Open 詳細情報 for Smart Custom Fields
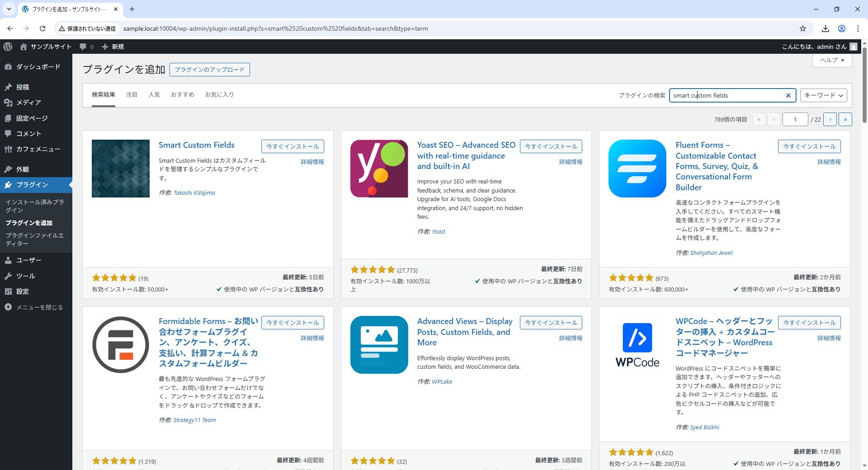 click(x=312, y=162)
